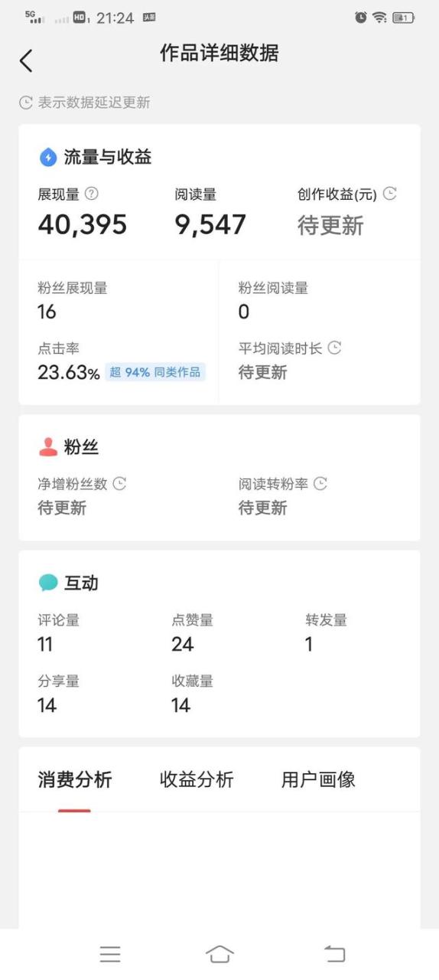This screenshot has height=980, width=439.
Task: Tap the teal chat bubble 互动 icon
Action: pos(47,583)
